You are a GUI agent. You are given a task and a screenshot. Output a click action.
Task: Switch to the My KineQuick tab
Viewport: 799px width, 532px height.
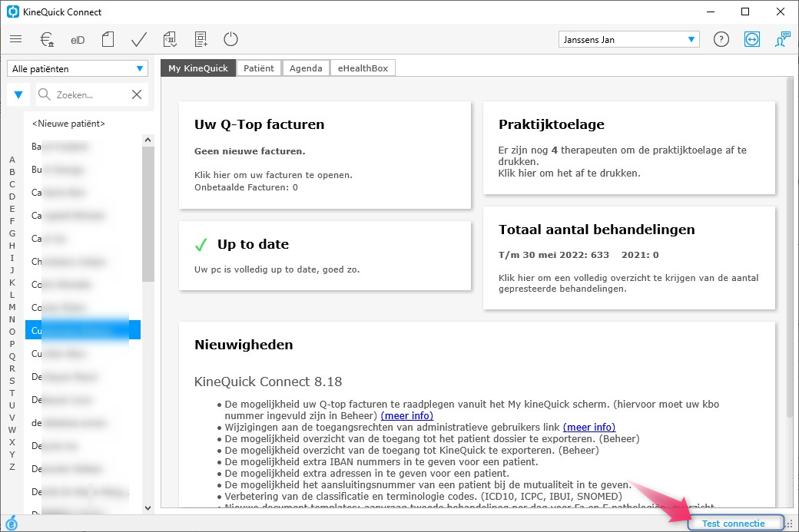click(198, 68)
